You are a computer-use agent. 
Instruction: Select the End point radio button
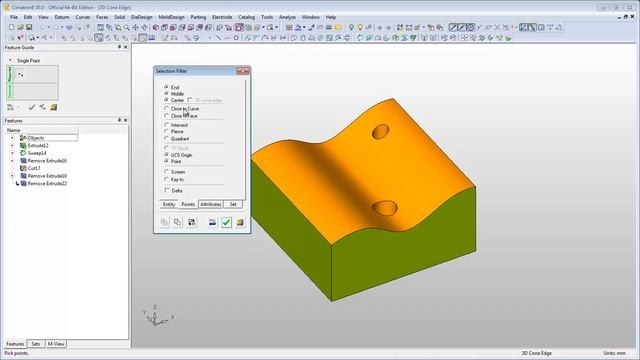(167, 87)
